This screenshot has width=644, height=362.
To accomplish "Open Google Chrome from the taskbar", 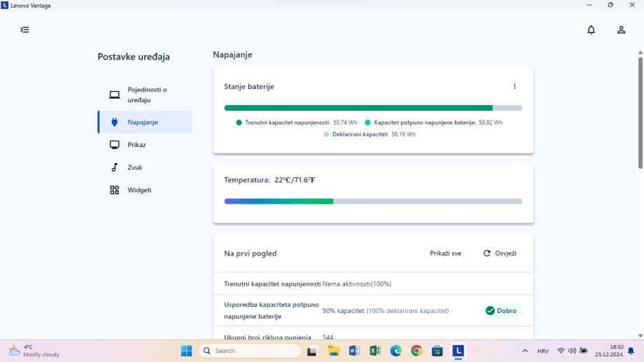I will 416,351.
